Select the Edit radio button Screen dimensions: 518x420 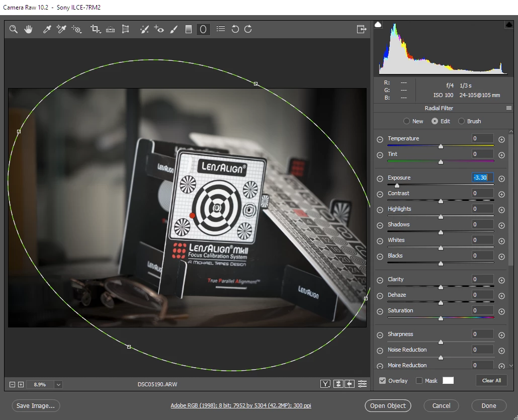click(435, 121)
